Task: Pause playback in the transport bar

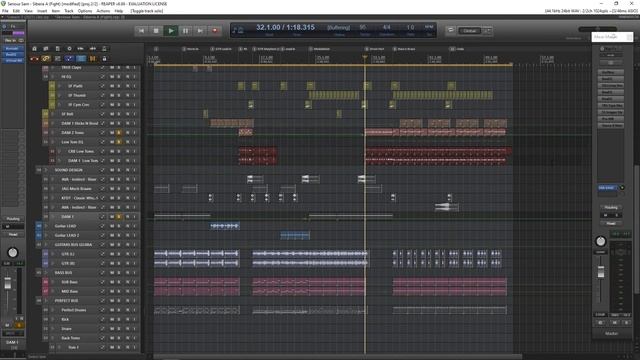Action: (x=185, y=31)
